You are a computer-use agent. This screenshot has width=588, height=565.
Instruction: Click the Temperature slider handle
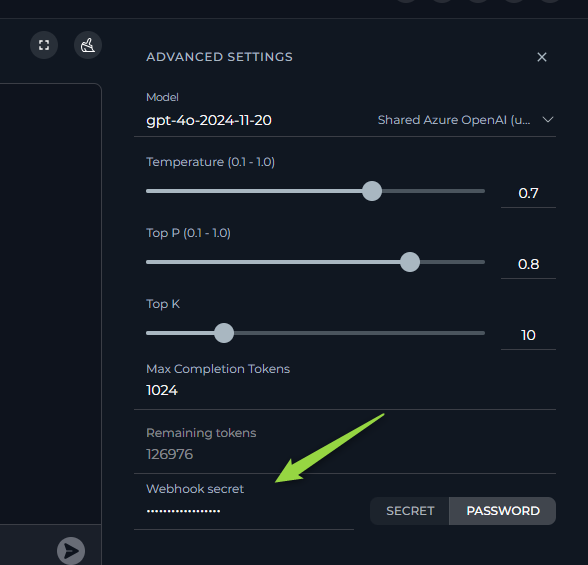pyautogui.click(x=372, y=191)
